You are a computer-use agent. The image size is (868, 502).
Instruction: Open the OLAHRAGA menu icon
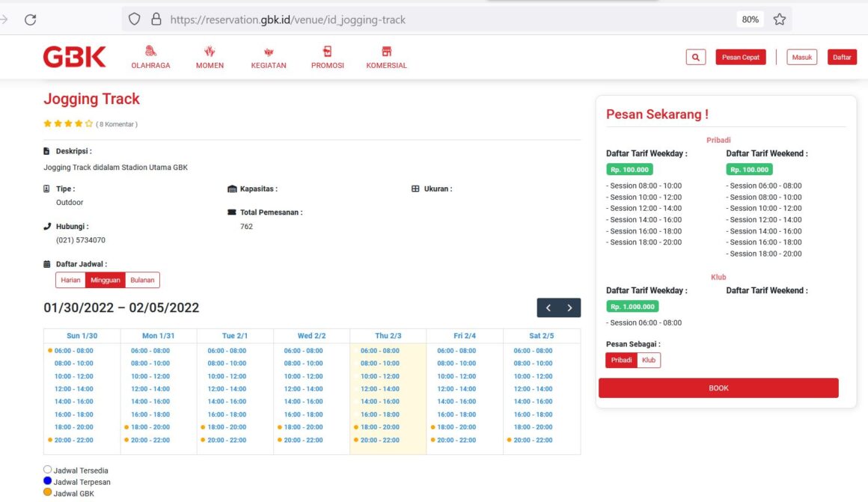[x=150, y=51]
